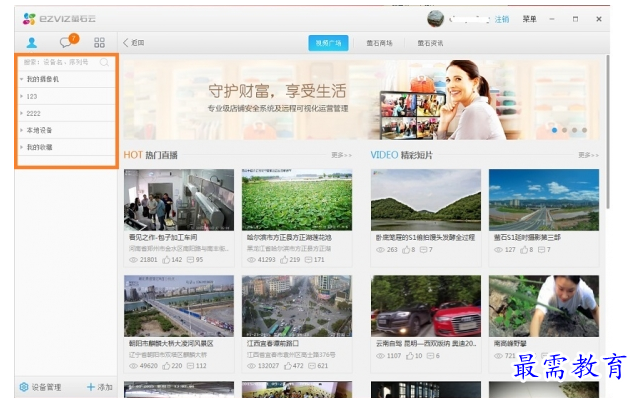This screenshot has height=398, width=635.
Task: Switch to the 萤石资讯 tab
Action: coord(430,43)
